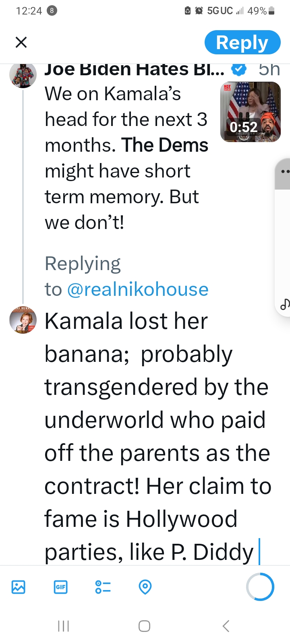Open Android recent apps button
The image size is (290, 644).
click(x=64, y=626)
